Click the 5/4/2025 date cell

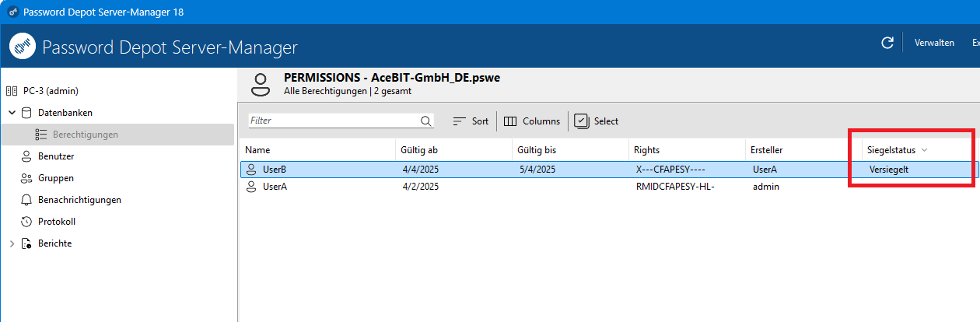tap(537, 169)
